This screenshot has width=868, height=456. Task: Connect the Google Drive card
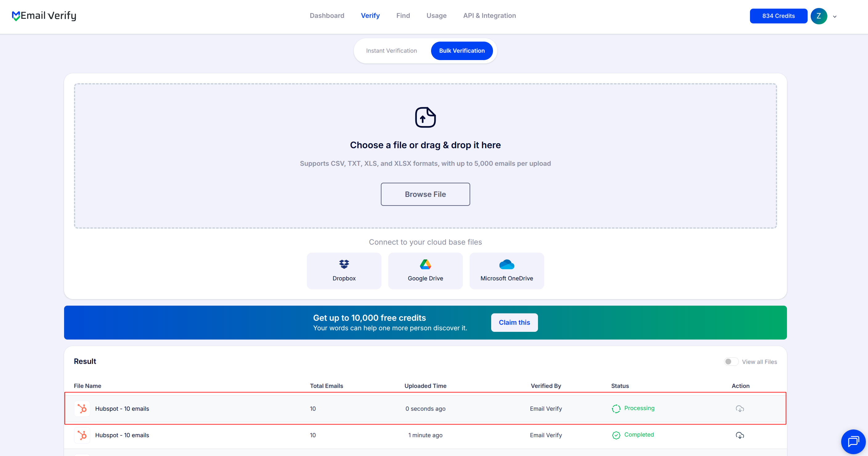(425, 271)
